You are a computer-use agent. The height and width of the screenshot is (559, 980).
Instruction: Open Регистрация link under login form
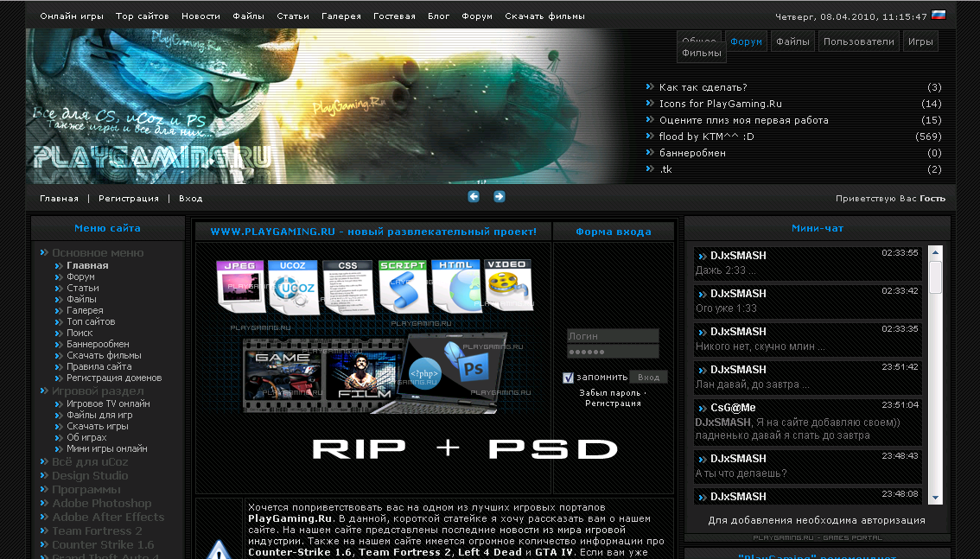click(613, 403)
